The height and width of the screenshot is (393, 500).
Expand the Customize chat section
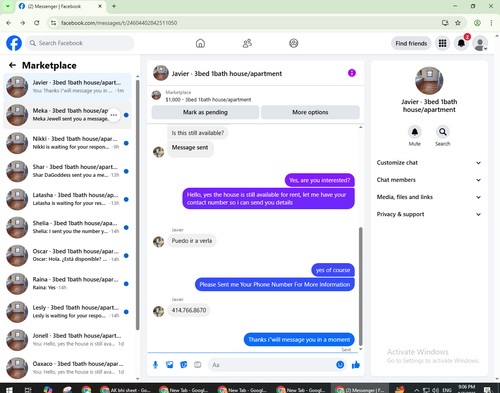(x=429, y=163)
